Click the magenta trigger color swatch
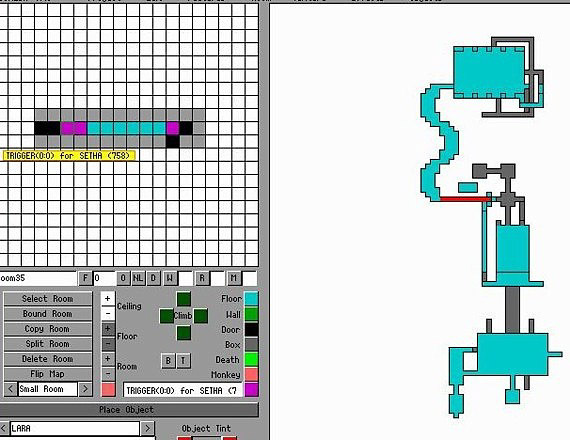570x440 pixels. 251,389
